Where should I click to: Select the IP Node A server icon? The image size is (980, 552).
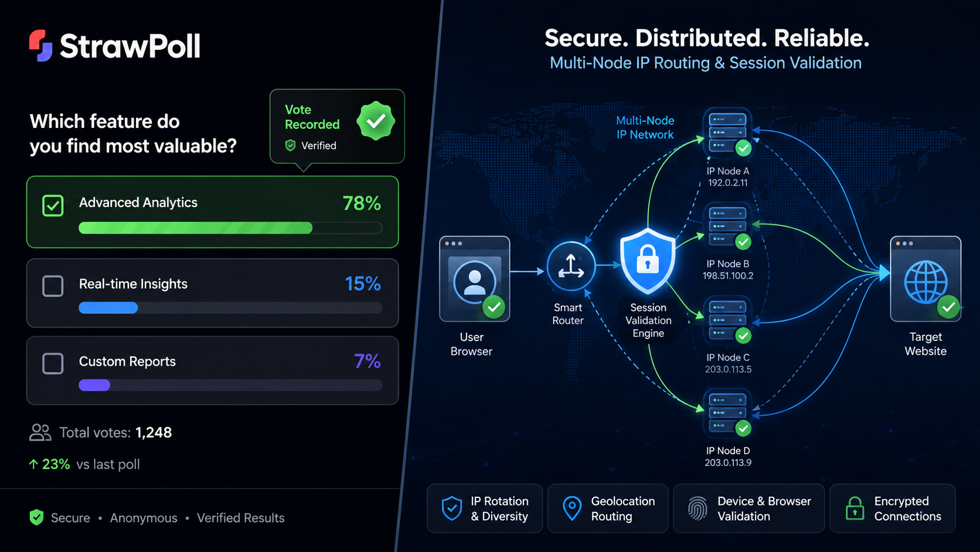[727, 133]
